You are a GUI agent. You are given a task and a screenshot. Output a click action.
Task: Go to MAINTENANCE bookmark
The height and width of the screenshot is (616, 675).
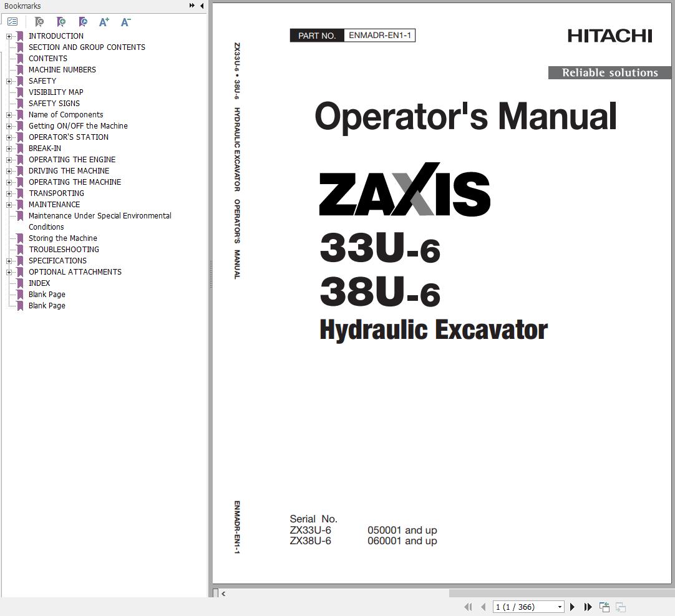pos(54,204)
